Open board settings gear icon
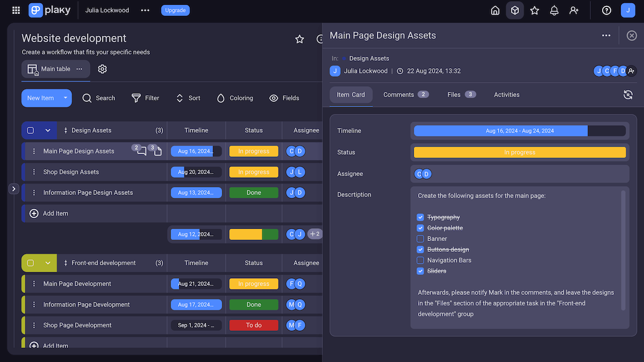Image resolution: width=644 pixels, height=362 pixels. [103, 69]
